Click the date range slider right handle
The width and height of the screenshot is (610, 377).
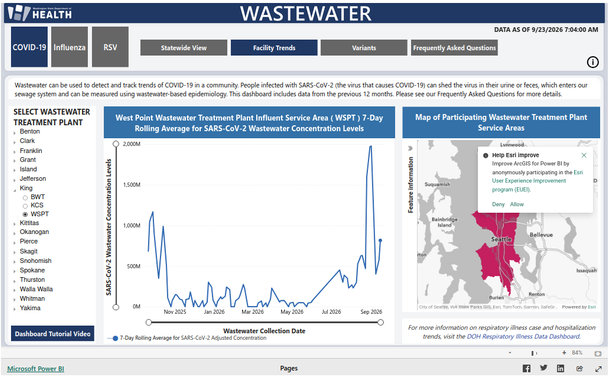point(380,322)
